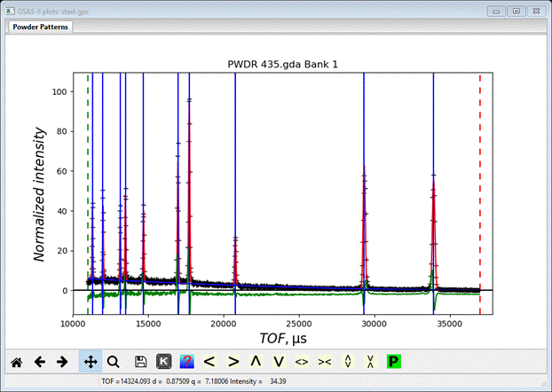The height and width of the screenshot is (392, 552).
Task: Go back to previous plot view
Action: coord(39,361)
